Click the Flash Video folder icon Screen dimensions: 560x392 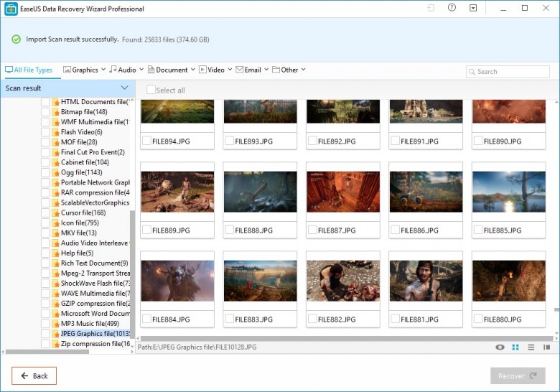tap(55, 132)
